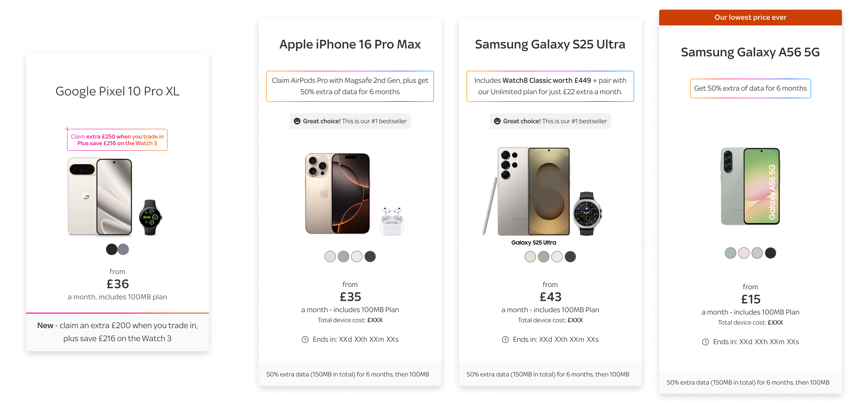868x404 pixels.
Task: Pick the pink Galaxy A56 5G colour swatch
Action: coord(744,253)
